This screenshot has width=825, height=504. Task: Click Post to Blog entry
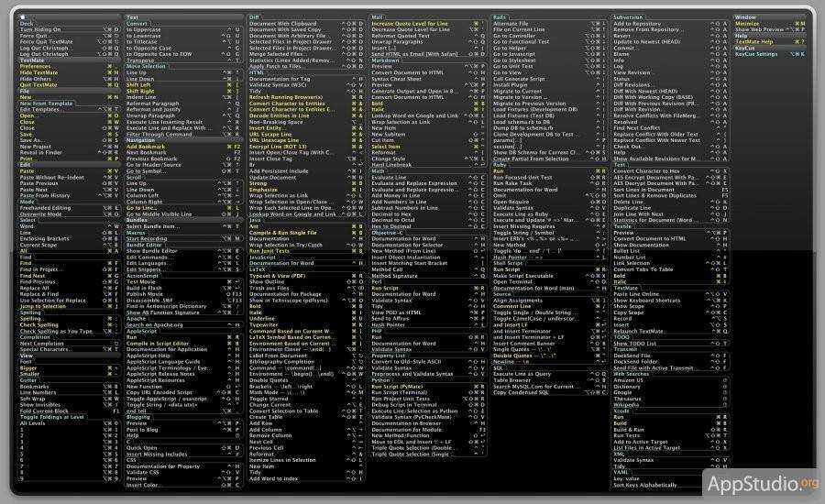click(143, 429)
